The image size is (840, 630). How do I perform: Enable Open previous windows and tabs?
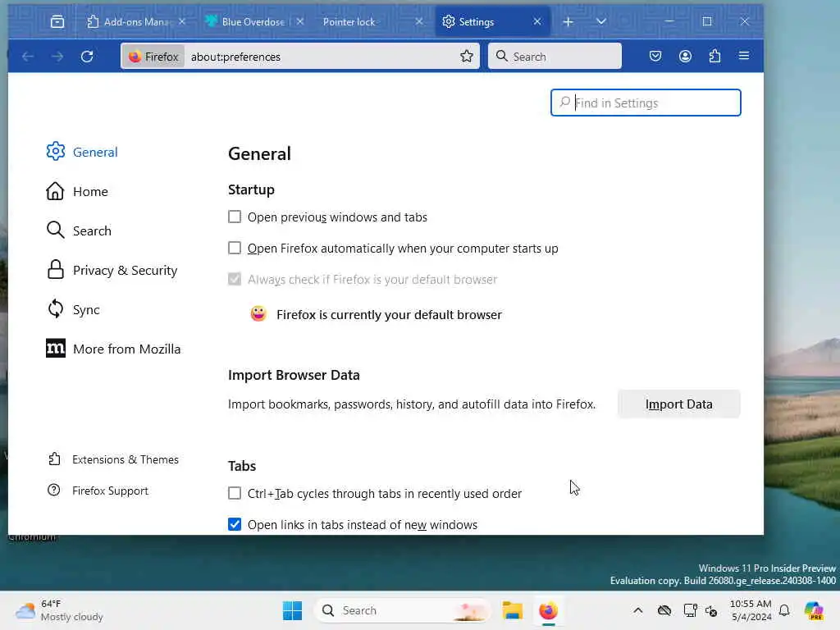(235, 217)
